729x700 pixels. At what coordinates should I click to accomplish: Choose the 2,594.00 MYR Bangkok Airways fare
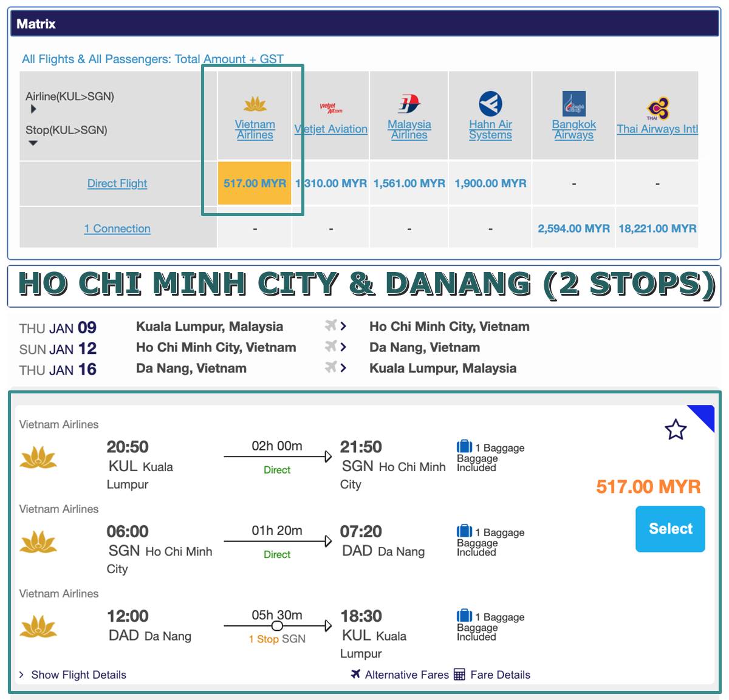574,229
